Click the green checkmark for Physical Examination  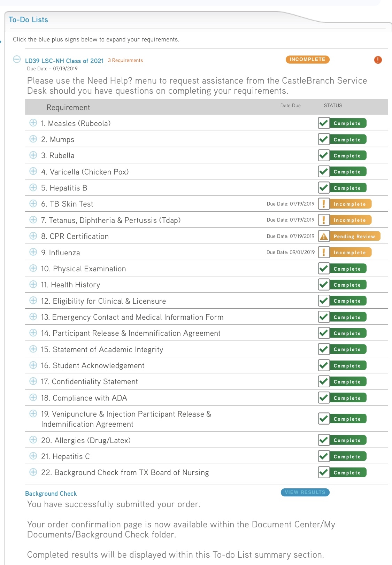click(324, 269)
